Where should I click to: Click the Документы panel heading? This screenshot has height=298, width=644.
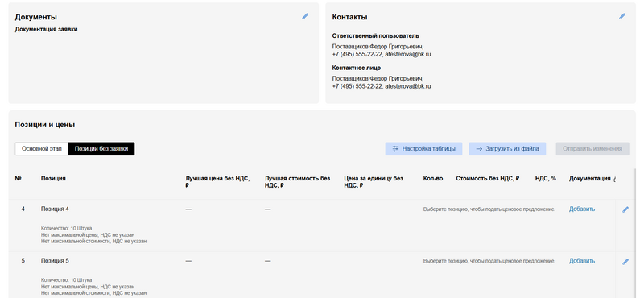[36, 17]
